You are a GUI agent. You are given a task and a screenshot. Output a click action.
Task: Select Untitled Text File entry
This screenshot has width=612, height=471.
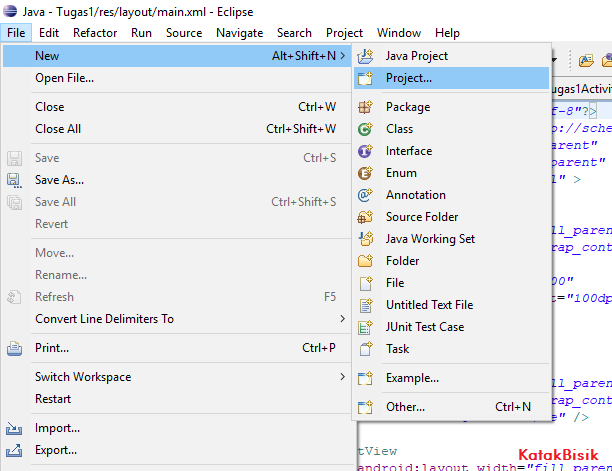click(x=452, y=305)
